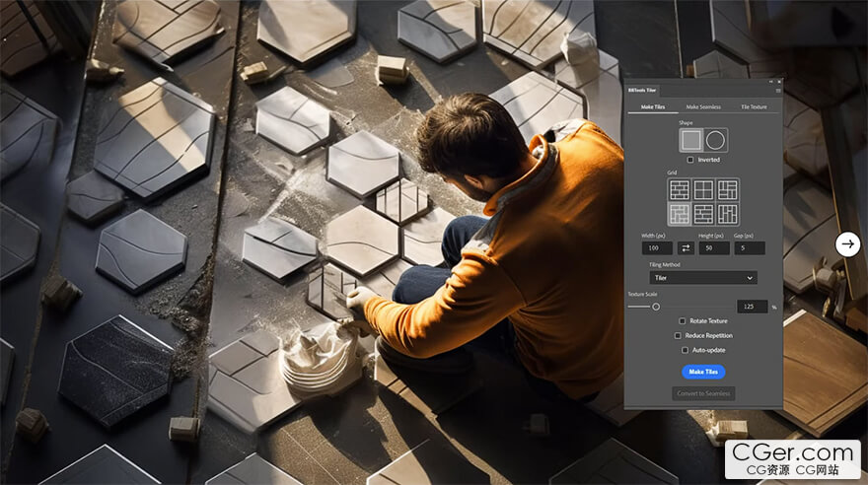Enable the Inverted checkbox
Screen dimensions: 868x485
(x=690, y=160)
